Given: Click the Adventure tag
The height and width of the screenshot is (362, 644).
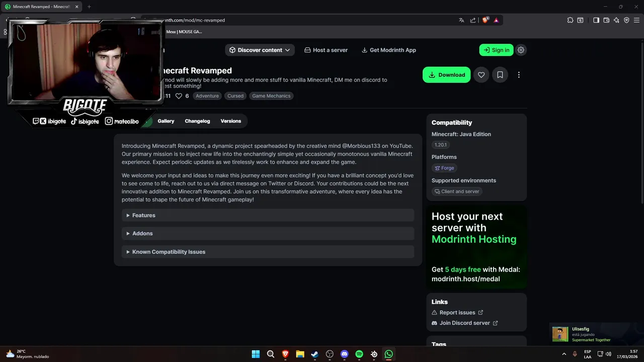Looking at the screenshot, I should pos(207,96).
